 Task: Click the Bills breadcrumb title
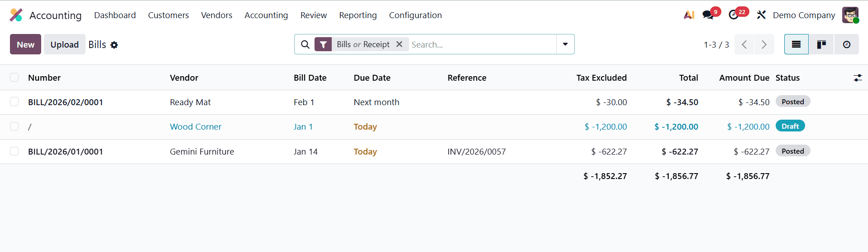point(97,44)
